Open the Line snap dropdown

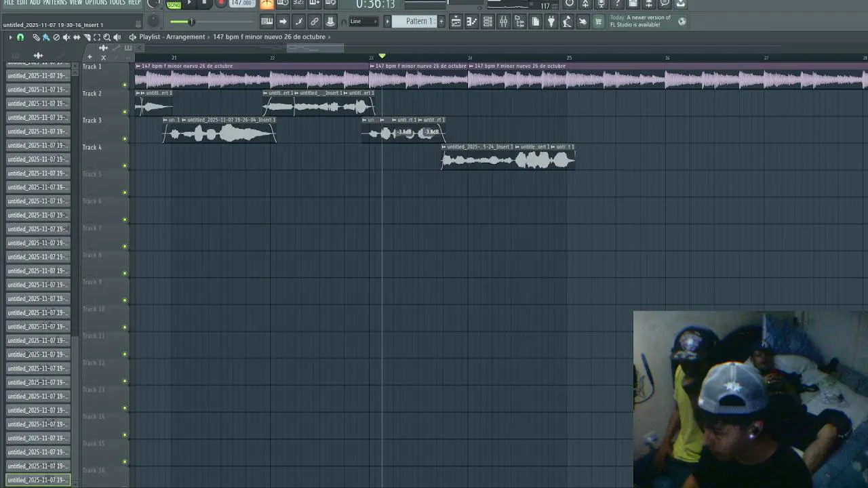[363, 22]
